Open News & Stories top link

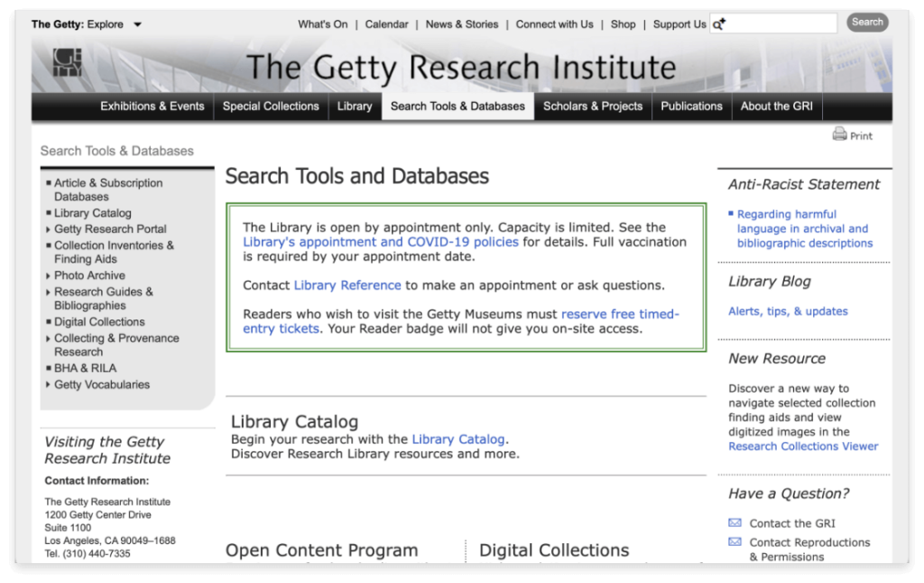(x=462, y=24)
